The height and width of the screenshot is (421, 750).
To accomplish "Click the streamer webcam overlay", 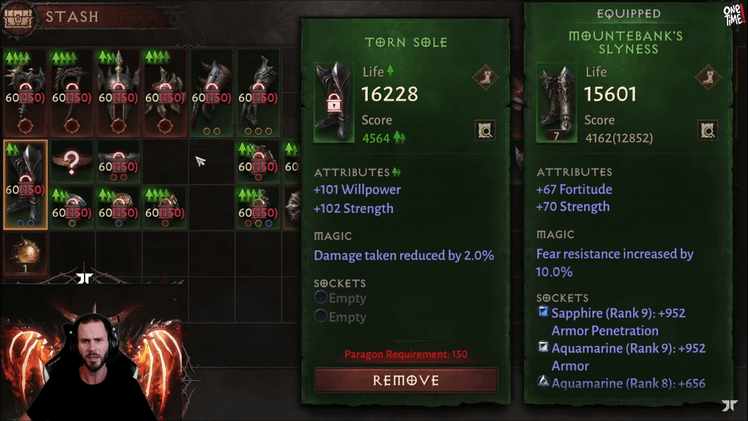I will coord(91,353).
